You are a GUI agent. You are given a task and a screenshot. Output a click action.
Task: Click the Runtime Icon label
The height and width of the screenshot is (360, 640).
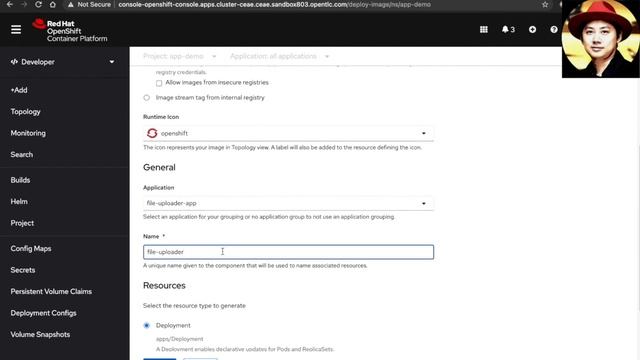pos(161,117)
